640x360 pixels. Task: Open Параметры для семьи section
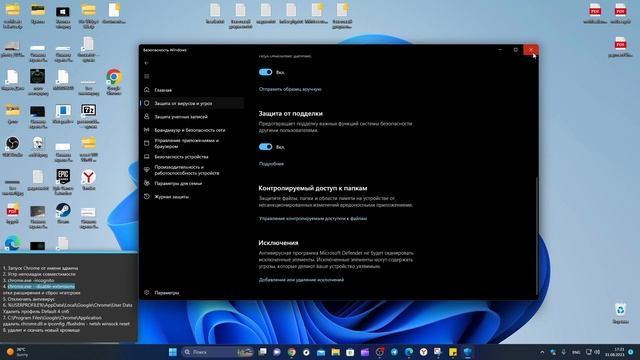tap(178, 184)
